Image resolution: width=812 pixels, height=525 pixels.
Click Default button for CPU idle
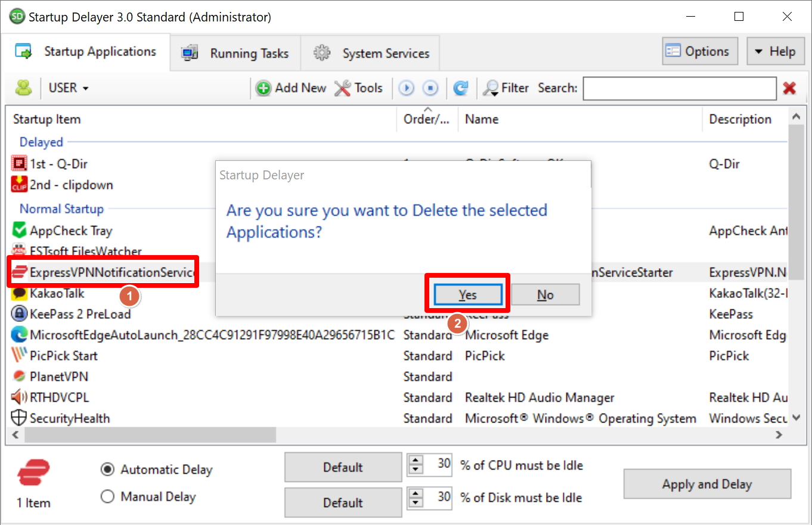(343, 467)
